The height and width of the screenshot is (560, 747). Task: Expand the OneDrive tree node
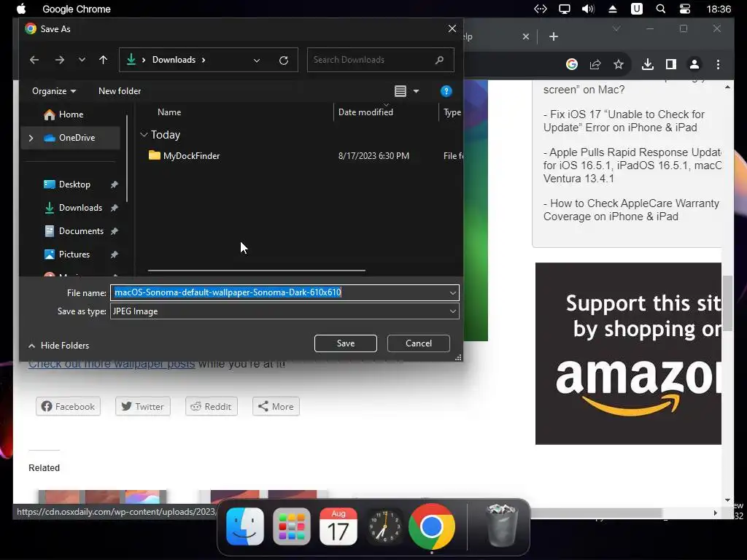(x=31, y=138)
